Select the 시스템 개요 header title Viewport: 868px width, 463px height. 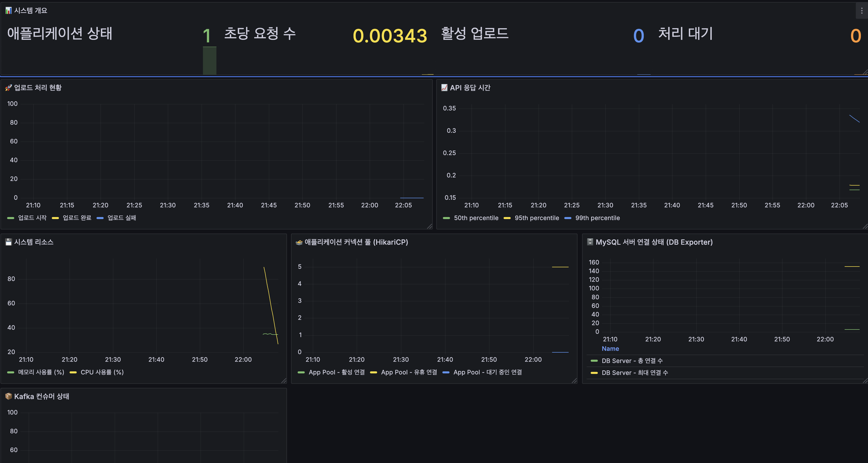pyautogui.click(x=30, y=10)
